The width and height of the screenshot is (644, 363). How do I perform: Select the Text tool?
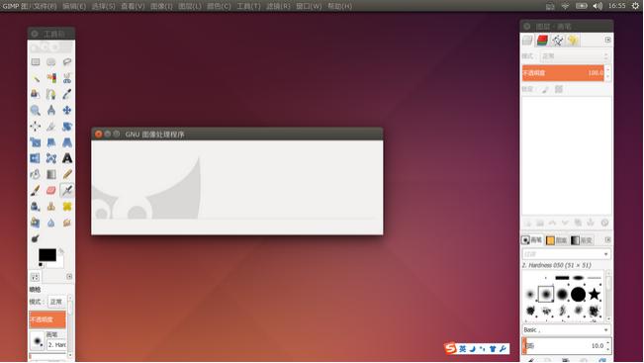tap(67, 158)
